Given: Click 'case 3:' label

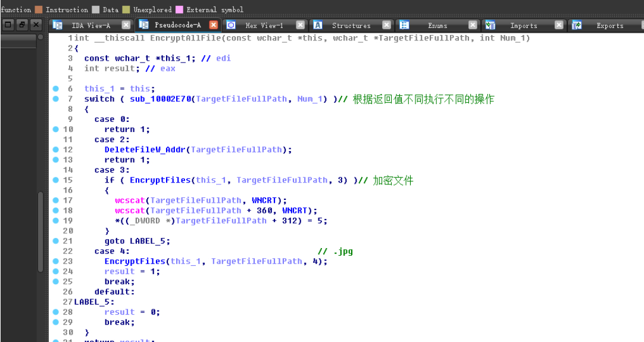Looking at the screenshot, I should [x=112, y=170].
